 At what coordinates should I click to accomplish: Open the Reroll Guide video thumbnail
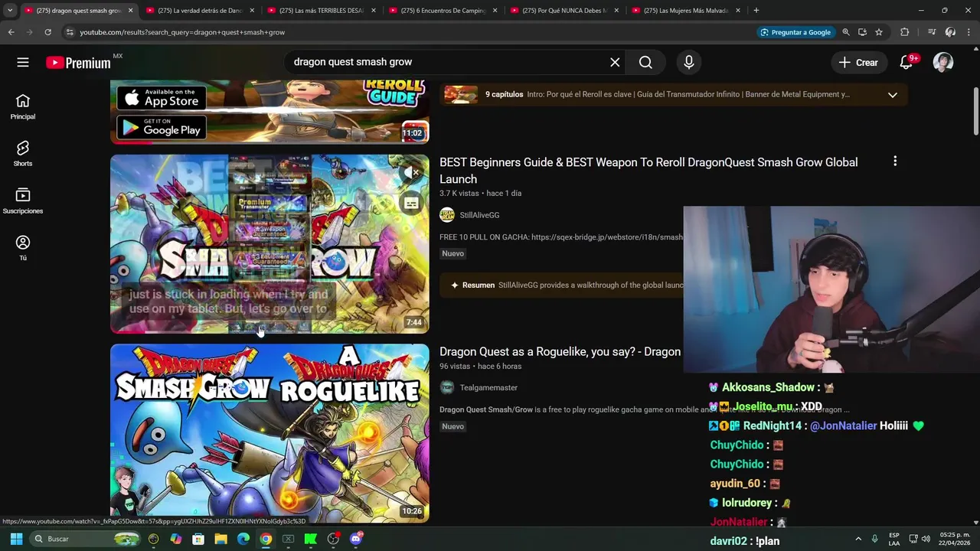click(269, 112)
